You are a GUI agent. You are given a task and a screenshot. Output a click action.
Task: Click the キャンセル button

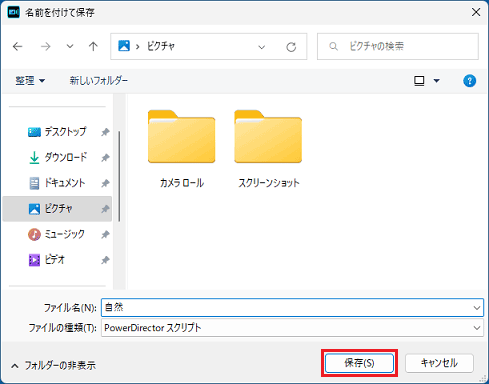pos(439,363)
